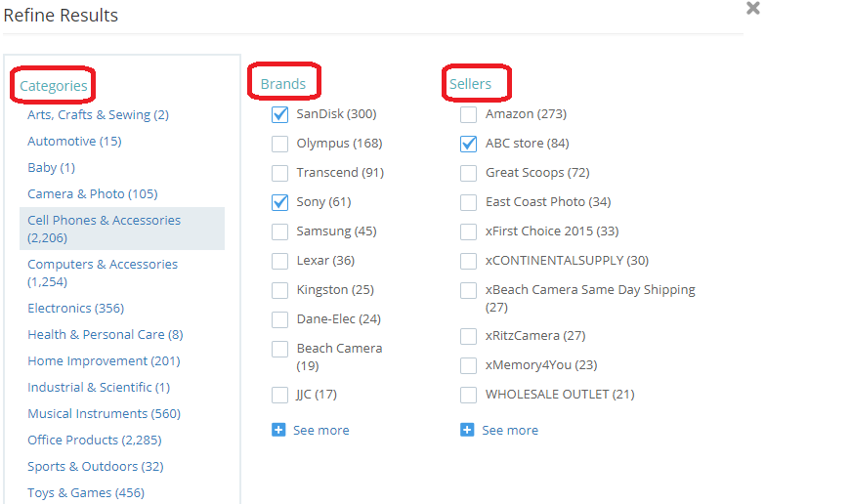Tick the Amazon seller checkbox
The height and width of the screenshot is (504, 851).
click(x=468, y=114)
